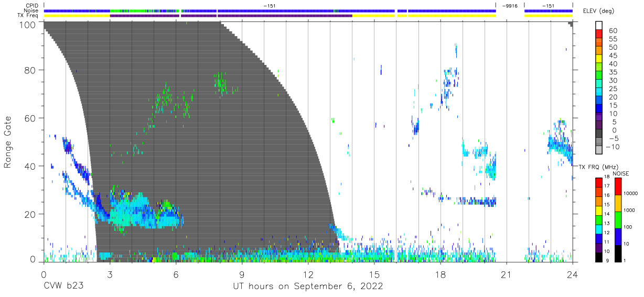This screenshot has width=644, height=297.
Task: Click the x-axis tick label 18
Action: click(441, 274)
